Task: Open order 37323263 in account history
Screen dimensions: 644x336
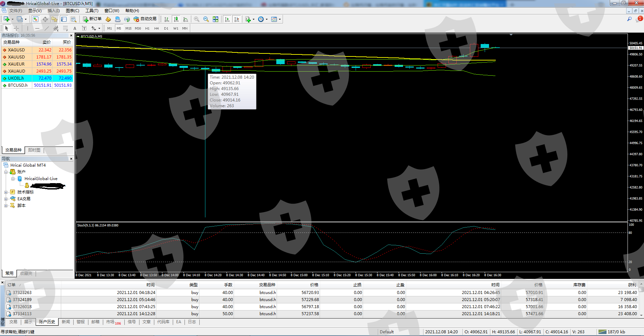Action: pos(22,293)
